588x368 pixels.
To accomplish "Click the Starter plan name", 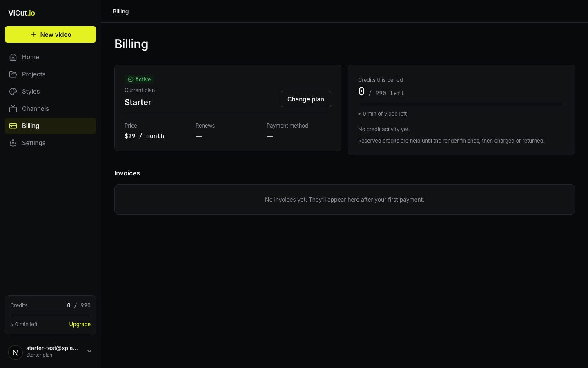I will 138,102.
